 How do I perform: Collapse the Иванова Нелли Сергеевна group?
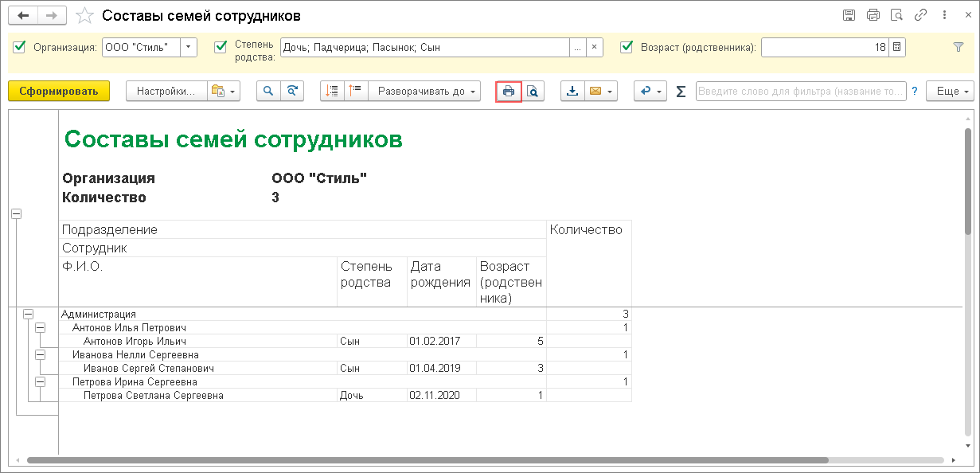click(x=41, y=354)
